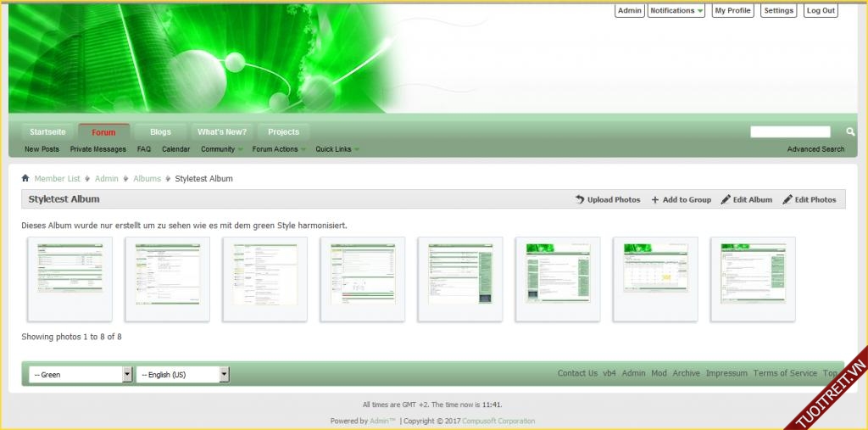Image resolution: width=868 pixels, height=430 pixels.
Task: Open the Notifications dropdown
Action: click(676, 11)
